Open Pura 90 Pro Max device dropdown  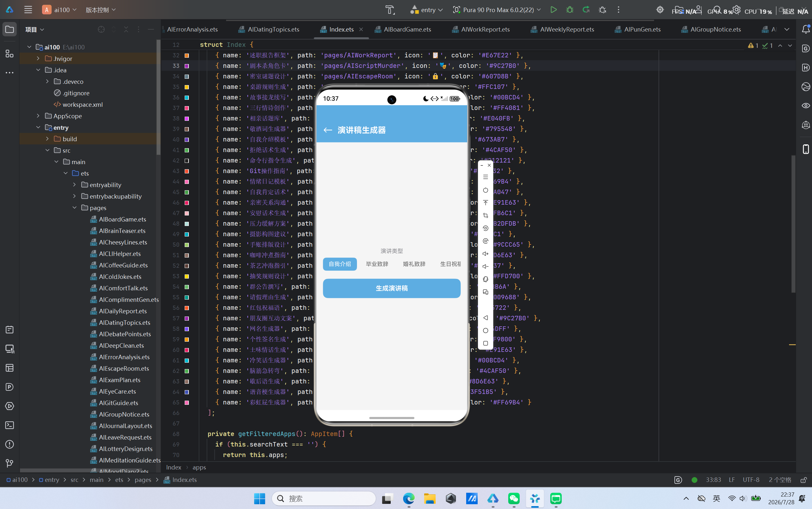coord(497,10)
